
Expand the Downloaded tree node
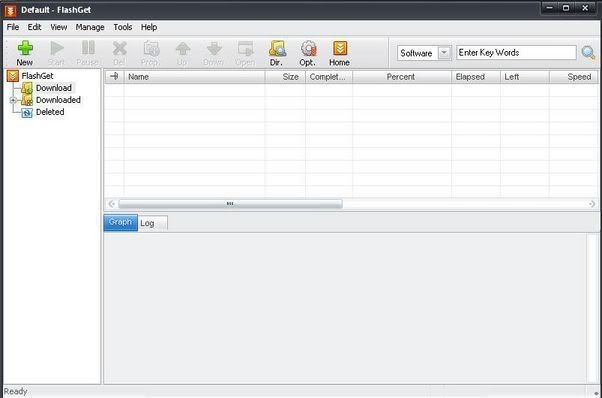[13, 100]
